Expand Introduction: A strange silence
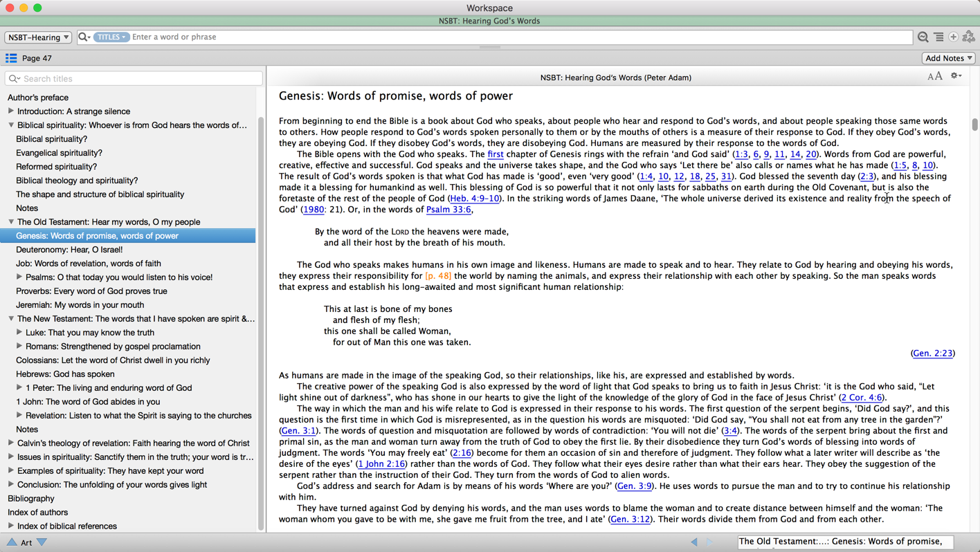Viewport: 980px width, 552px height. (11, 111)
